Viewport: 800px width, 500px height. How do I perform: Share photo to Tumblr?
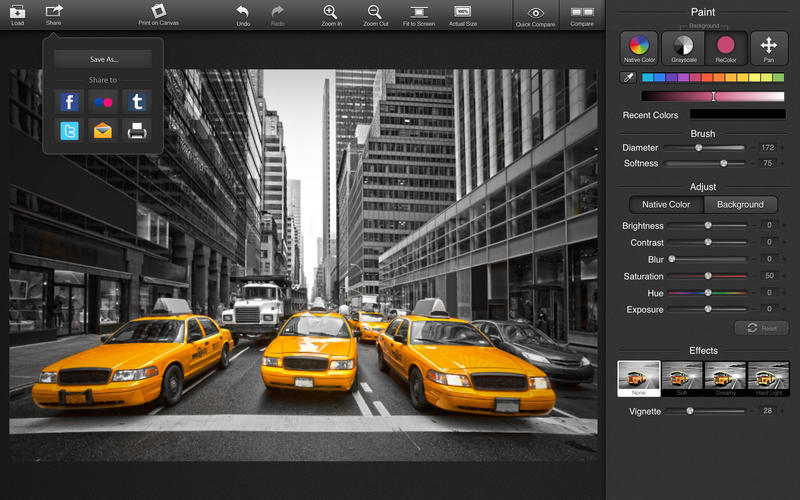coord(136,101)
